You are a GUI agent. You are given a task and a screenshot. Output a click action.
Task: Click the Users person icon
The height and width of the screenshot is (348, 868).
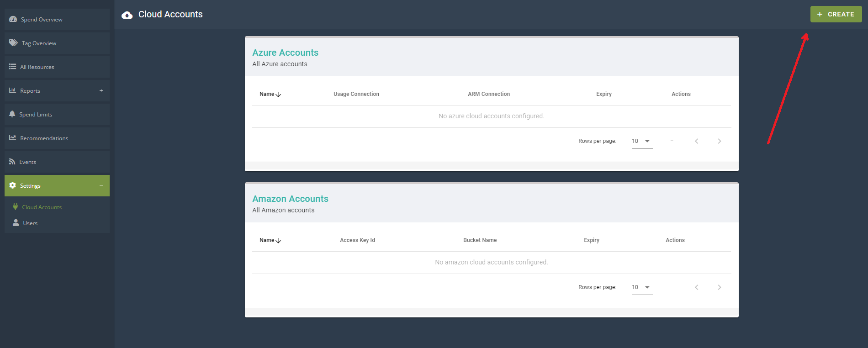(16, 223)
